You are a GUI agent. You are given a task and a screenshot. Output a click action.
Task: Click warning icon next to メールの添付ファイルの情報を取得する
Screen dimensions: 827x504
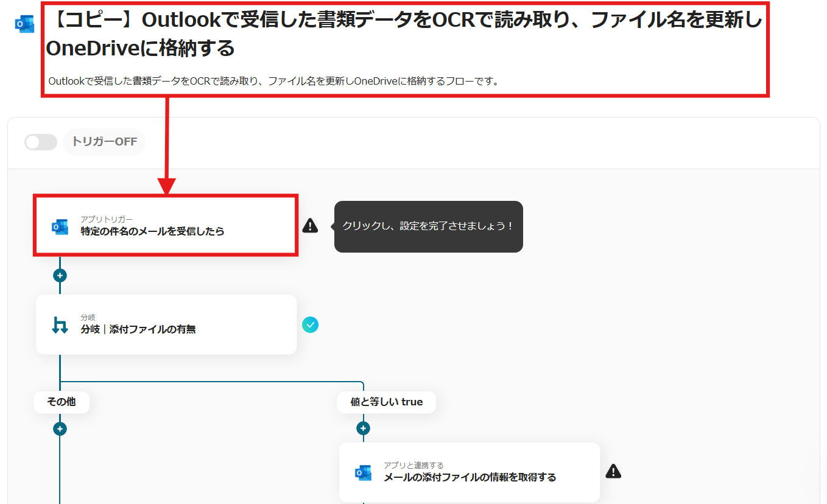coord(613,471)
